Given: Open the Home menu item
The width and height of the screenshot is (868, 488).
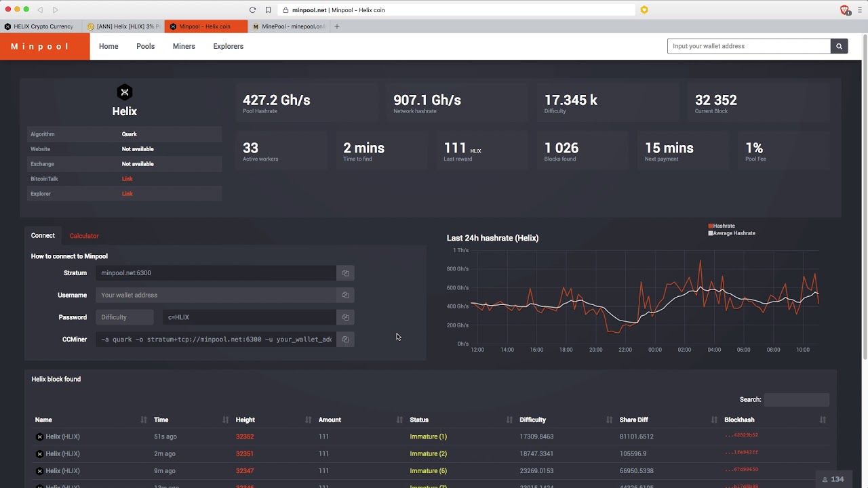Looking at the screenshot, I should click(108, 46).
